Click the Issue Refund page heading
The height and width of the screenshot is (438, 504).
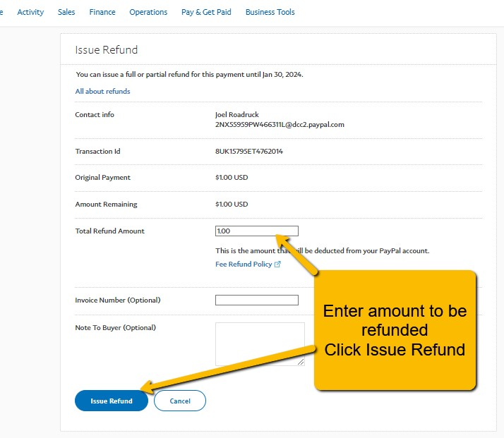point(107,50)
